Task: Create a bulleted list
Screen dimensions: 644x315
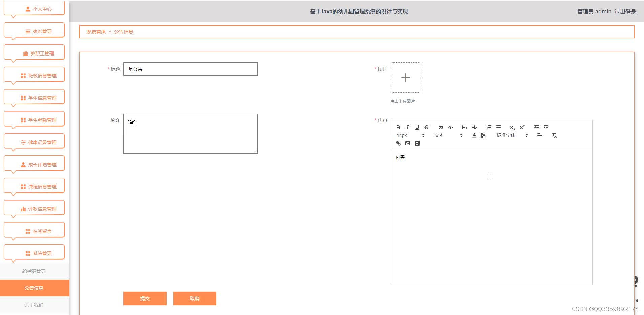Action: [x=498, y=127]
